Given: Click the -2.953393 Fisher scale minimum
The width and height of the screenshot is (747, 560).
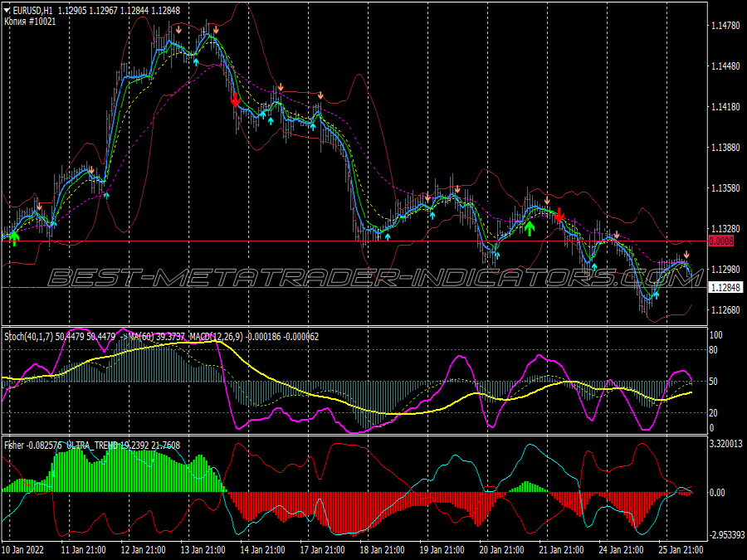Looking at the screenshot, I should tap(727, 535).
